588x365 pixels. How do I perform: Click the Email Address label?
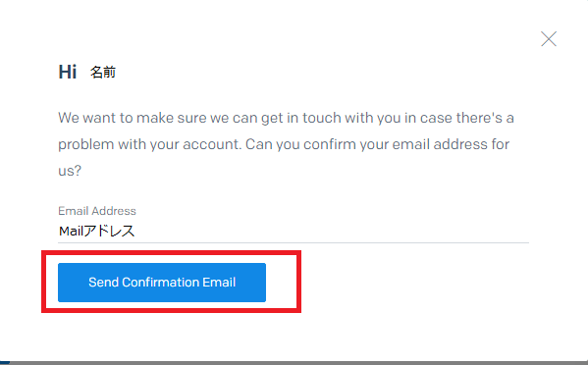(97, 211)
